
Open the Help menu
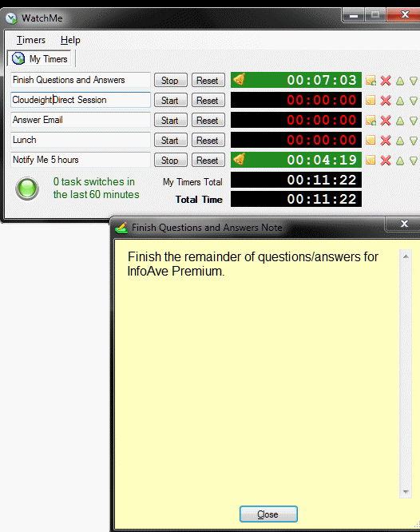pyautogui.click(x=70, y=40)
